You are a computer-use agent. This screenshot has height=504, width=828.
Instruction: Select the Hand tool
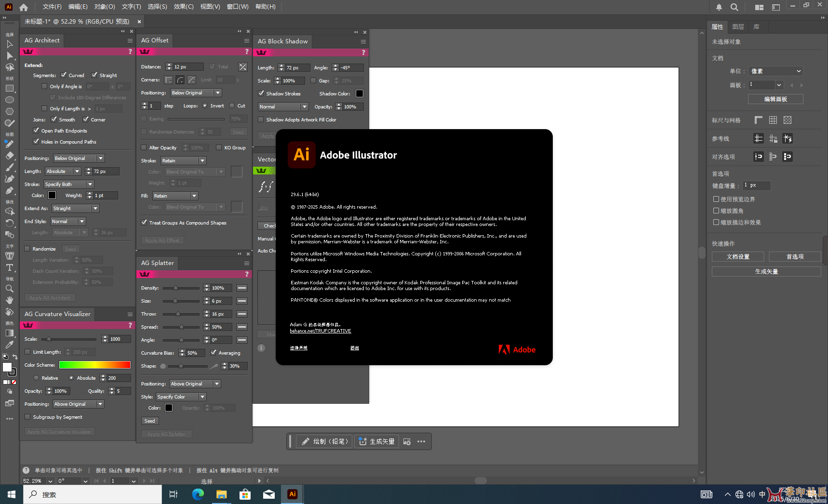(9, 300)
